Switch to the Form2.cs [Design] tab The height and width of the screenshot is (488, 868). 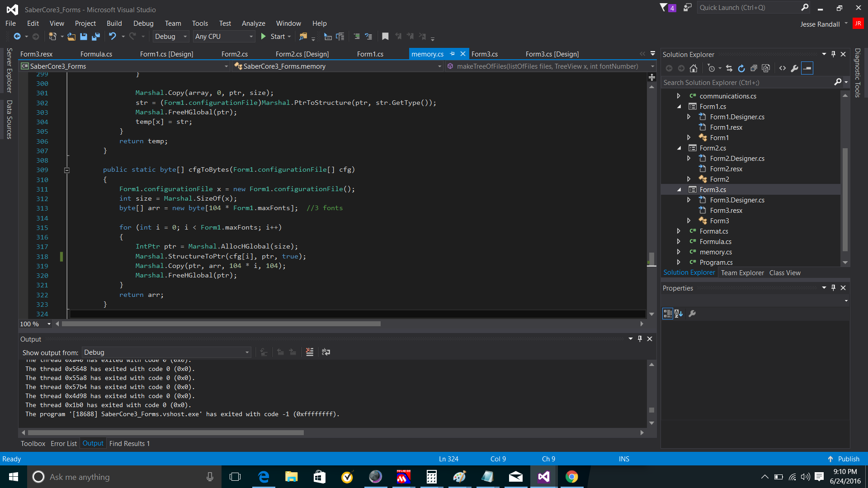click(302, 54)
